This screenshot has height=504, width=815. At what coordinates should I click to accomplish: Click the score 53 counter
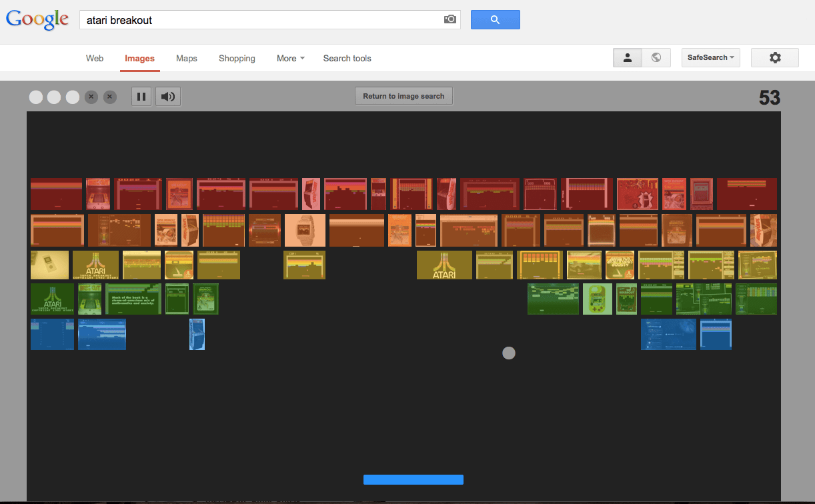[769, 98]
